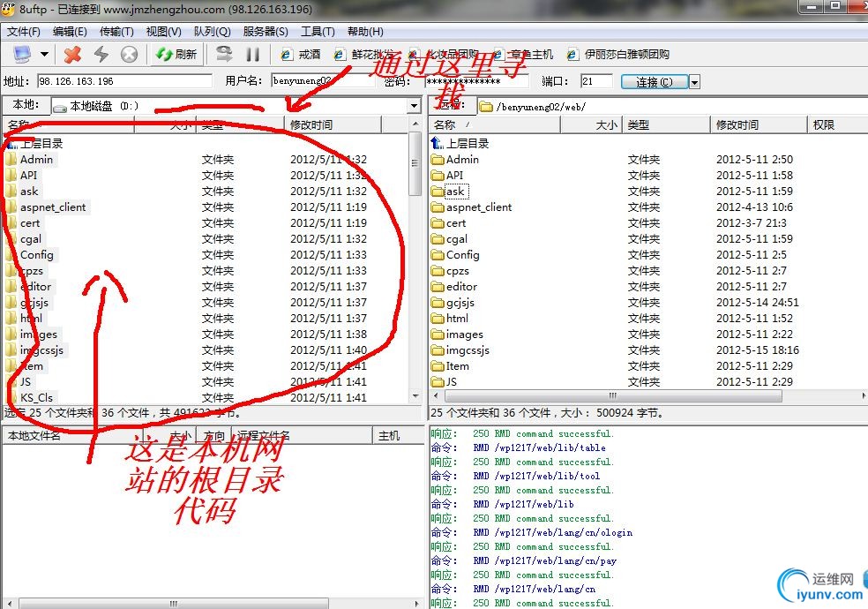Click the 主机 column header in queue
This screenshot has width=868, height=609.
coord(399,436)
